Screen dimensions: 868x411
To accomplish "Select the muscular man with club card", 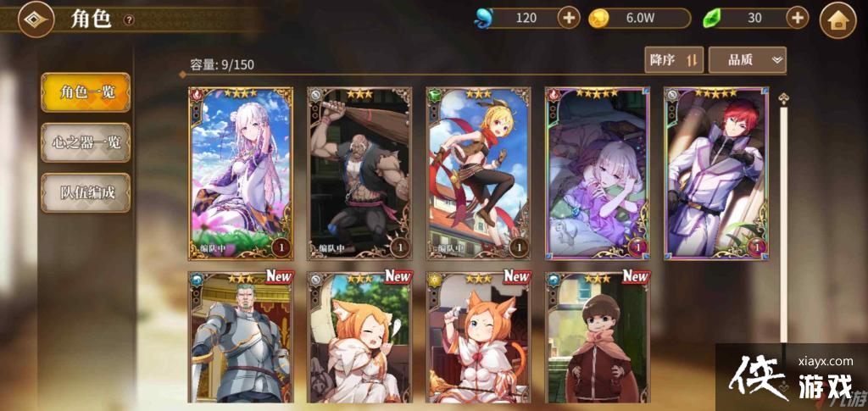I will [359, 173].
